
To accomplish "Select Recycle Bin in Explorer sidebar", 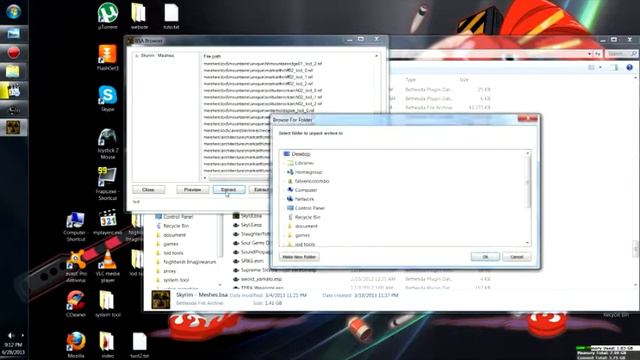I will (176, 226).
